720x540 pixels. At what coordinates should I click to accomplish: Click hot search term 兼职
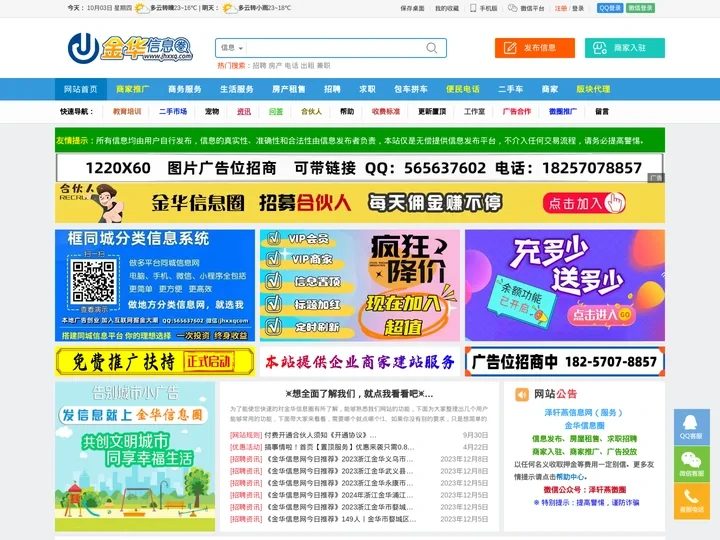point(323,66)
